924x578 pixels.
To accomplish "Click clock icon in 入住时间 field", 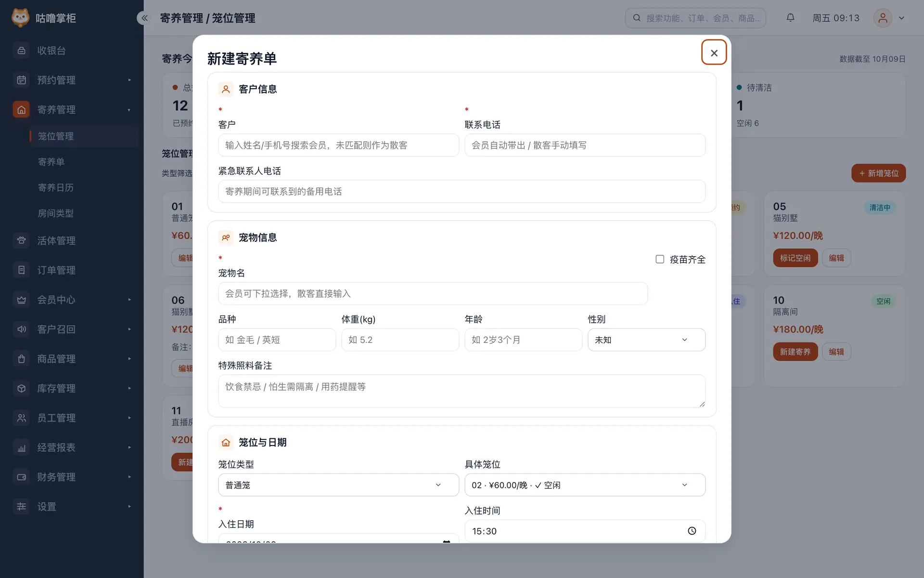I will pos(692,531).
